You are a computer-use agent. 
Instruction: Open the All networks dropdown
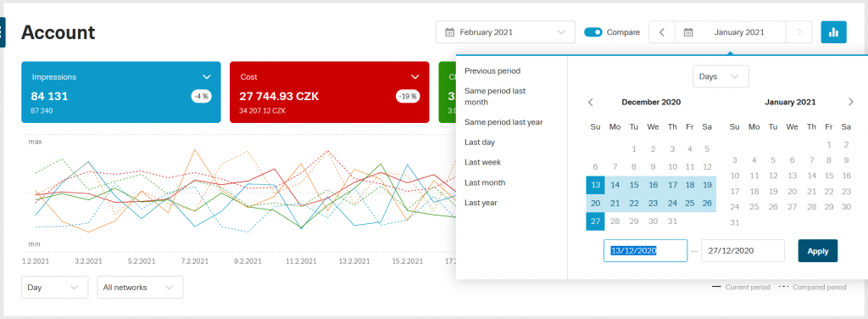(x=140, y=288)
